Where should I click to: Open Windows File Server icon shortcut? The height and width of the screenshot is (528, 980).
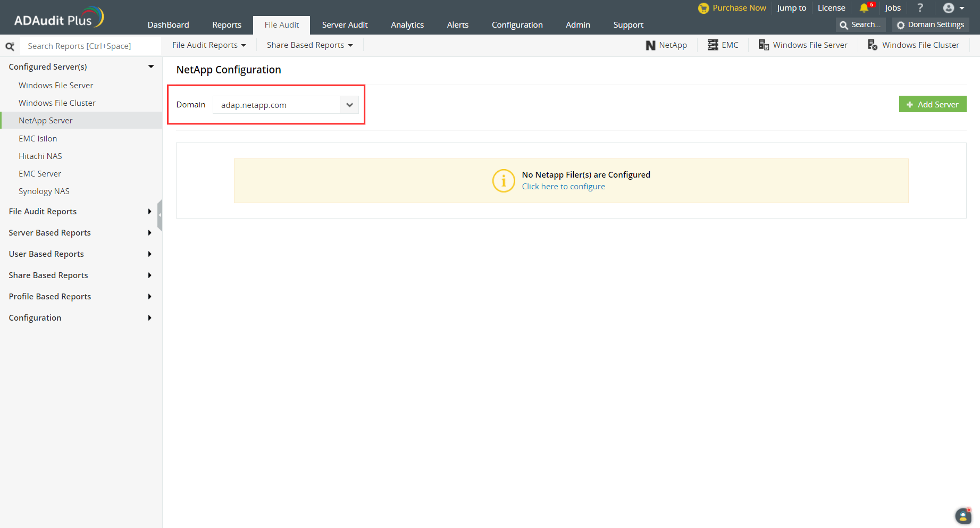[x=764, y=45]
